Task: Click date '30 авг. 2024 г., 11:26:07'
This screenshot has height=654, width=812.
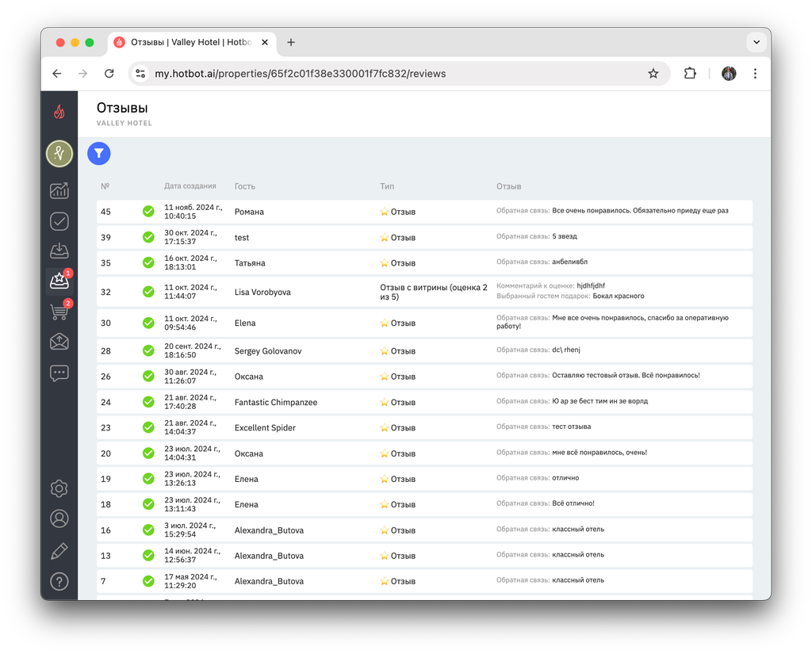Action: tap(190, 377)
